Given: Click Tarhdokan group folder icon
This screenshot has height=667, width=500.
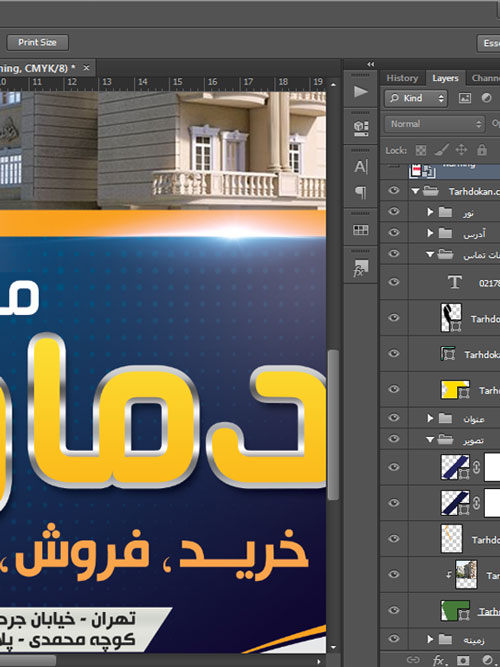Looking at the screenshot, I should 431,191.
